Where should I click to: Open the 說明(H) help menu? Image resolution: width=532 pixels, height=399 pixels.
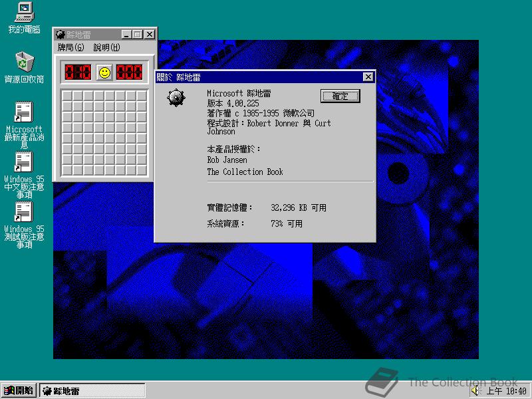(106, 47)
